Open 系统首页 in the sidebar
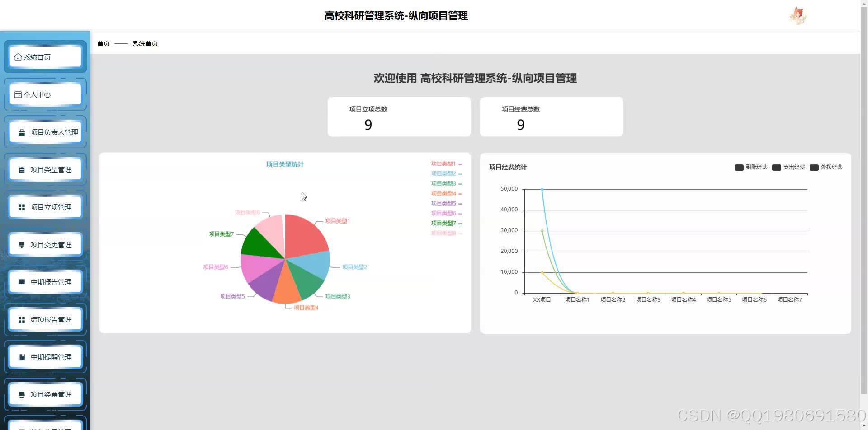868x430 pixels. (x=45, y=57)
